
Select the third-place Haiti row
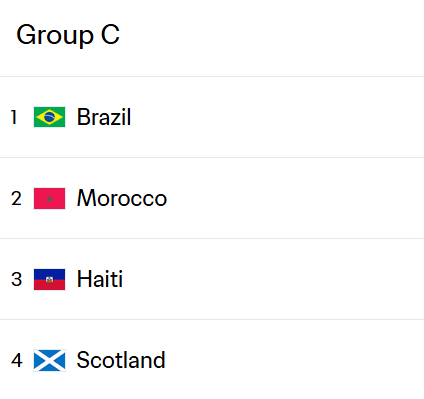(x=212, y=279)
